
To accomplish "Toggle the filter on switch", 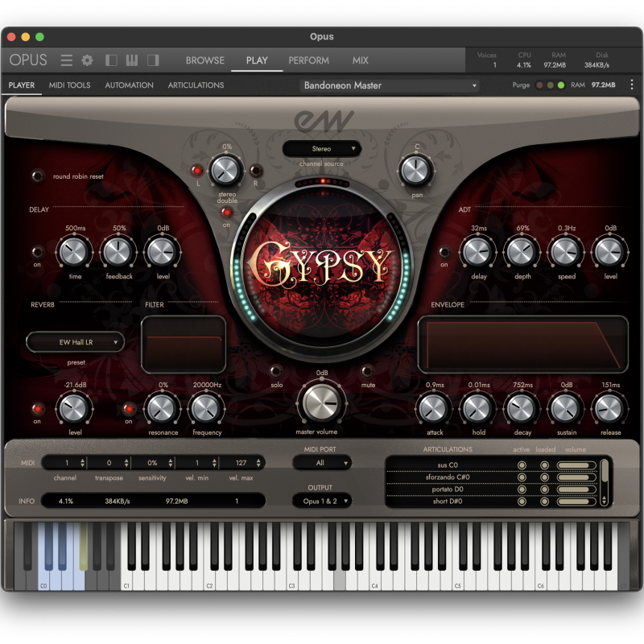I will tap(129, 408).
